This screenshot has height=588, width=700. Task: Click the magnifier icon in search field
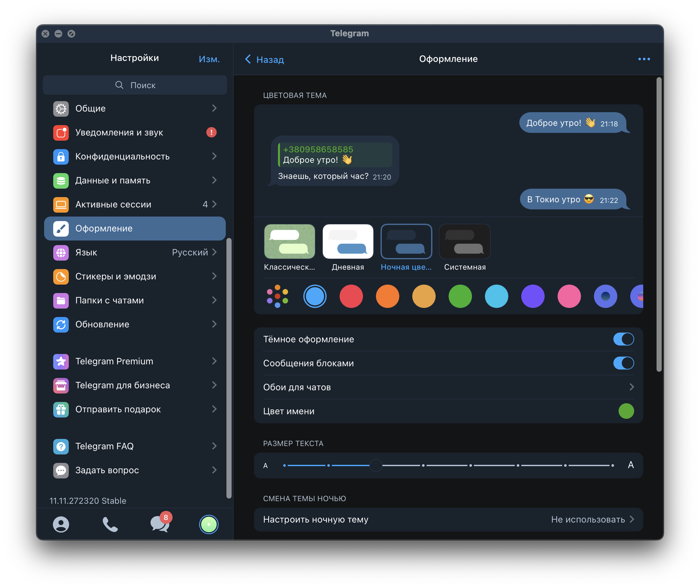[x=119, y=85]
